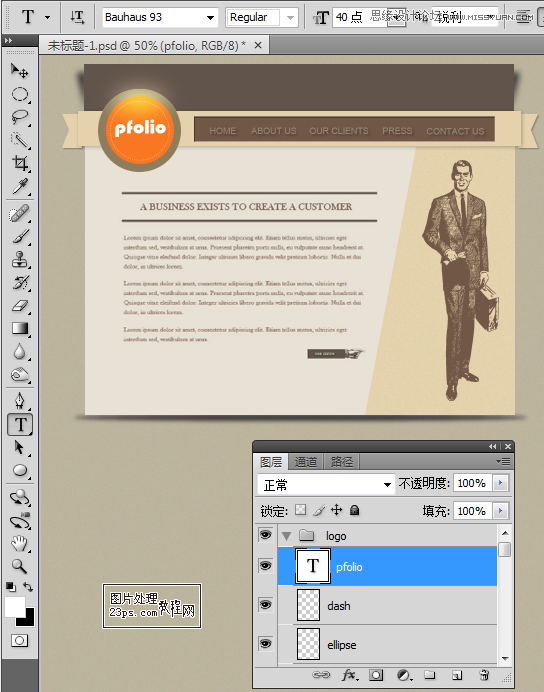Select the Hand tool
544x692 pixels.
click(x=19, y=543)
